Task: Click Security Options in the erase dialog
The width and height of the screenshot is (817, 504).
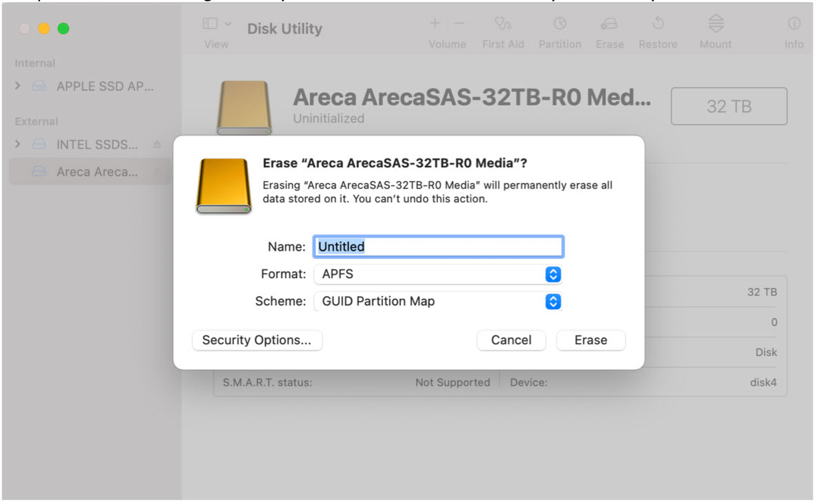Action: (257, 339)
